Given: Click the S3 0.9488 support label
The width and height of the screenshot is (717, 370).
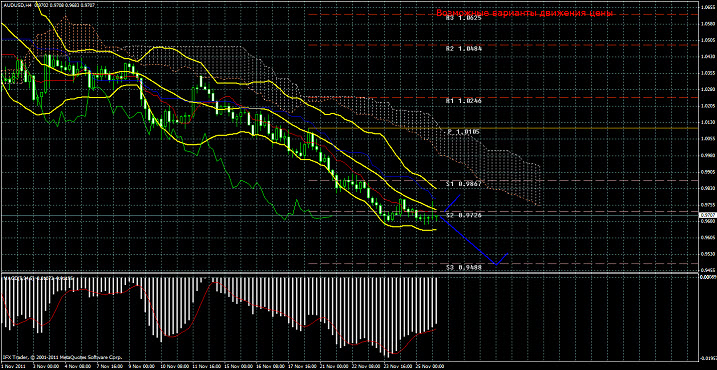Looking at the screenshot, I should click(463, 267).
